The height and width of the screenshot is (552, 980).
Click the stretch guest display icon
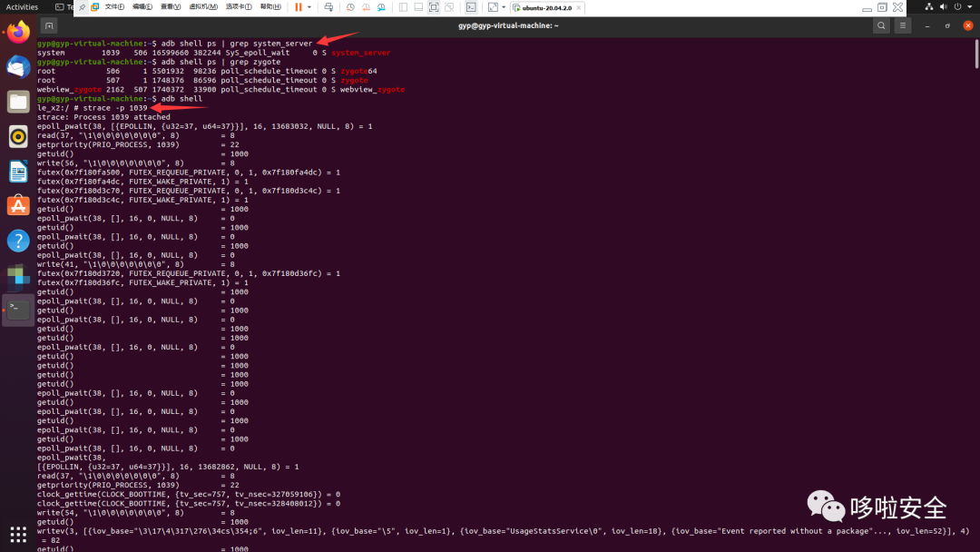point(493,7)
